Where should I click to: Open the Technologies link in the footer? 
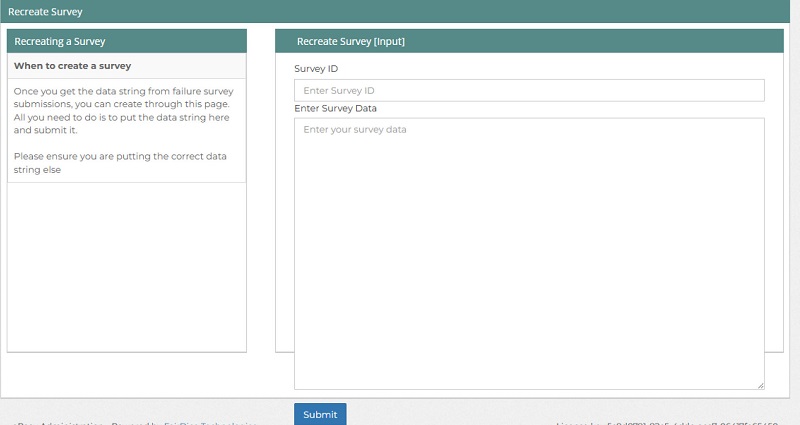click(x=228, y=423)
